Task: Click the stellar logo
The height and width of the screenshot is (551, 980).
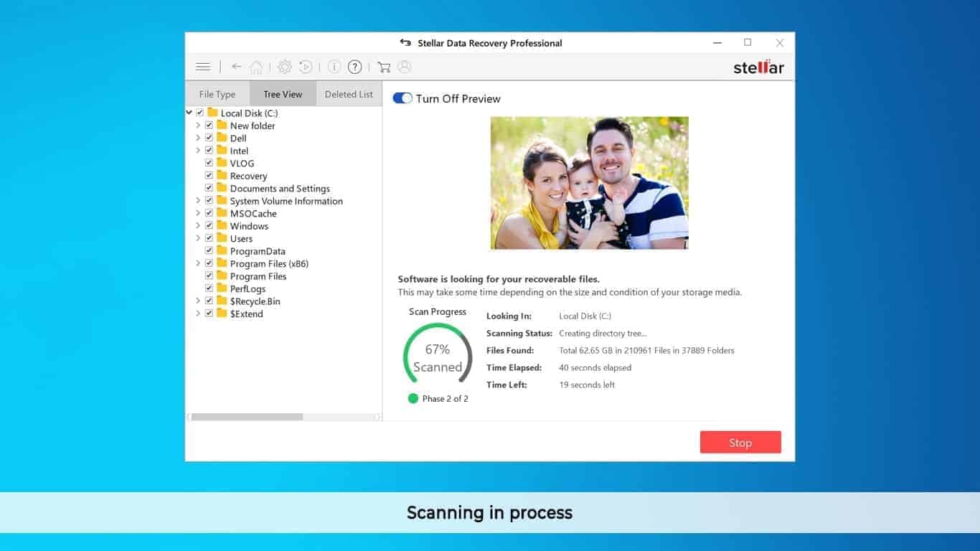Action: point(758,67)
